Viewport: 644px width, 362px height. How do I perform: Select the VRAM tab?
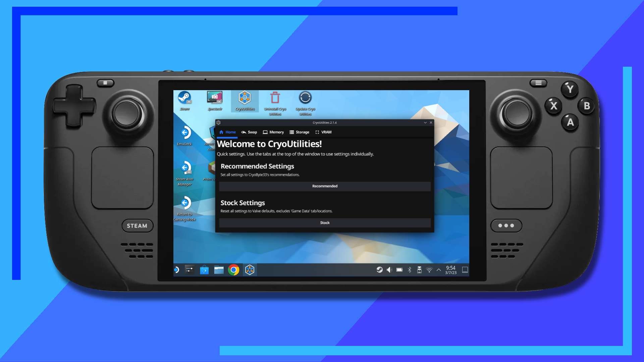[x=323, y=132]
